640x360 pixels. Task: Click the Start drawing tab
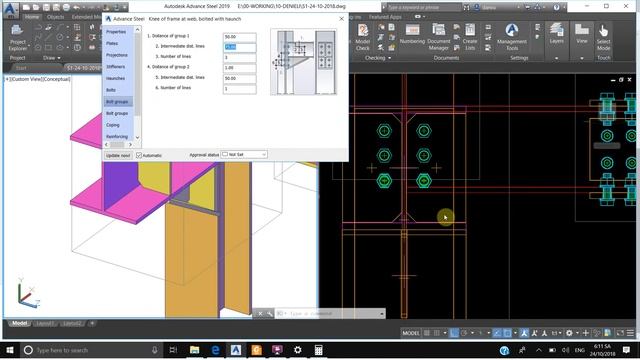click(21, 68)
